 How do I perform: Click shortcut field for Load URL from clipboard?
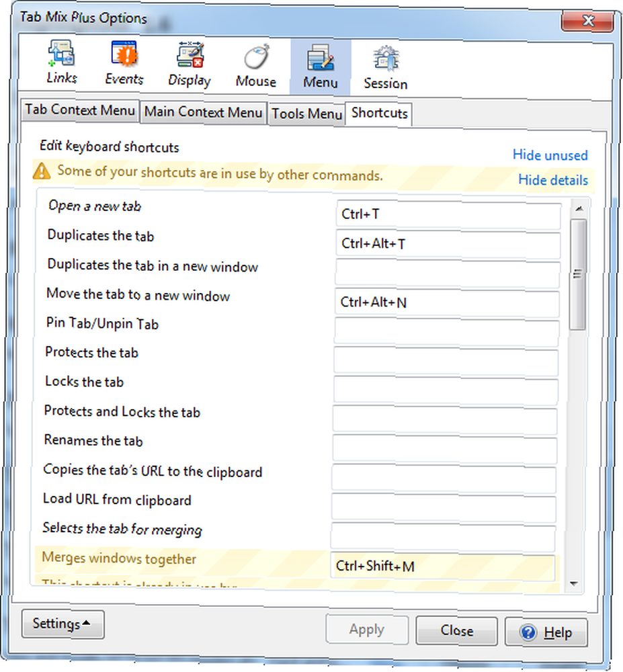click(444, 508)
